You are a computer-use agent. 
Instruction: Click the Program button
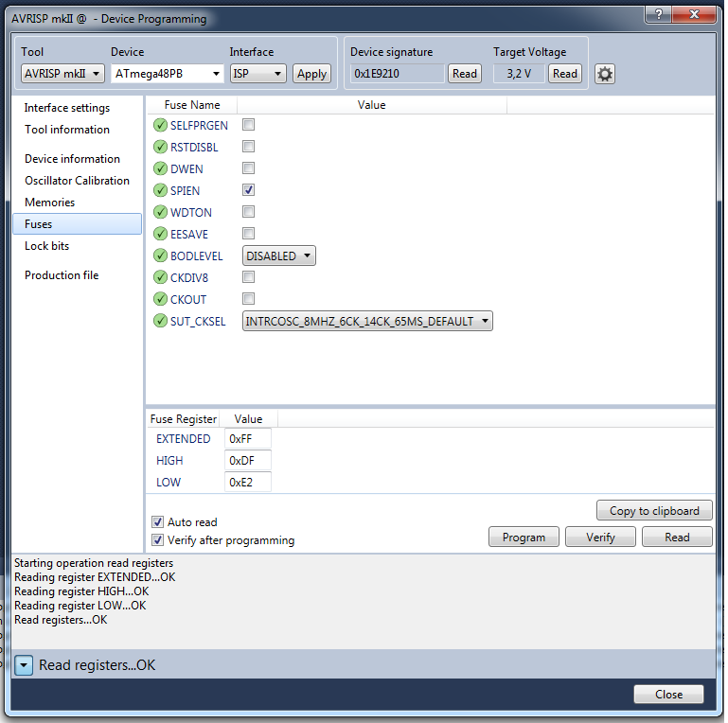[x=524, y=538]
